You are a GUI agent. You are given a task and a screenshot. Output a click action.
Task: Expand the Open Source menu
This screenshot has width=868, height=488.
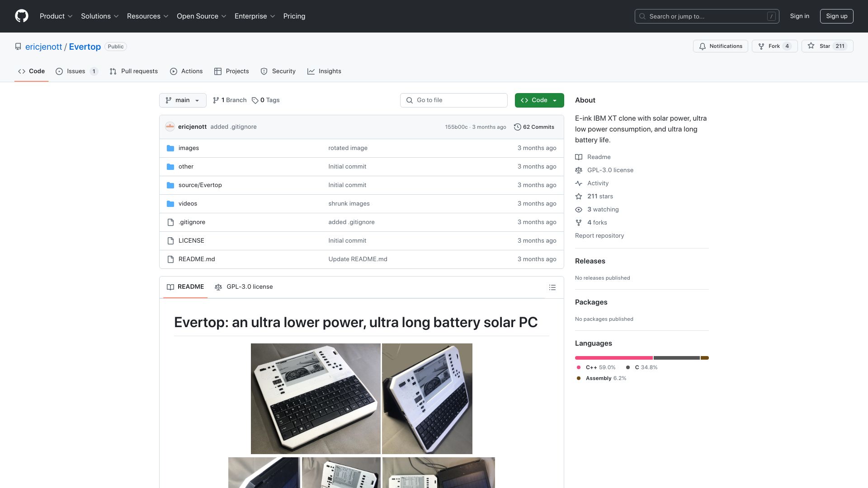[202, 16]
